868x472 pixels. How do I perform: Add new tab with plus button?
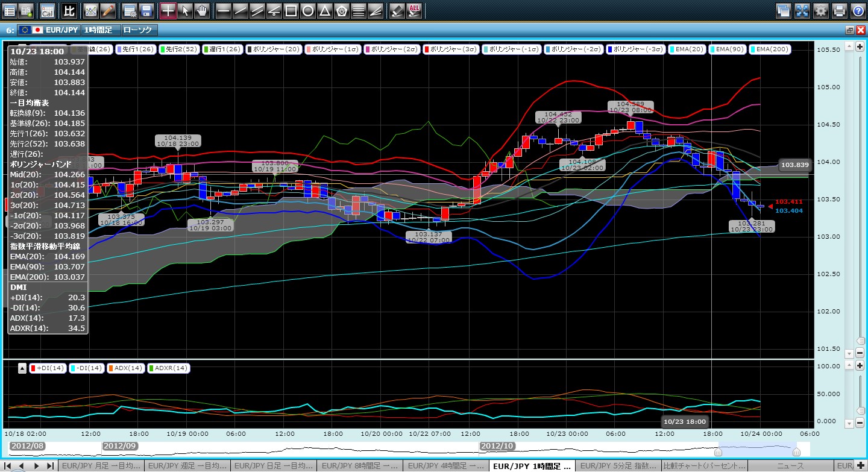(860, 466)
